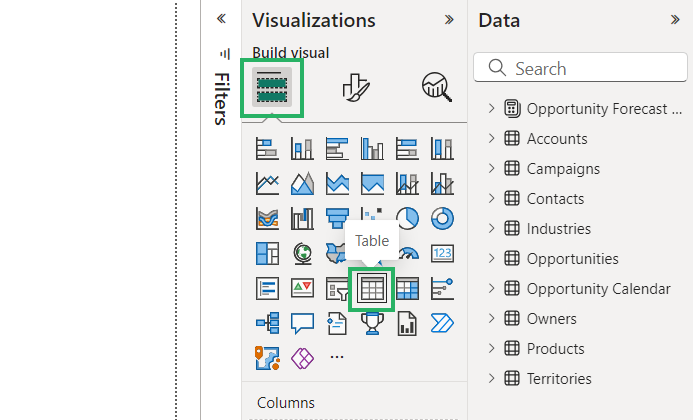Collapse the Data pane
Image resolution: width=693 pixels, height=420 pixels.
click(x=675, y=20)
